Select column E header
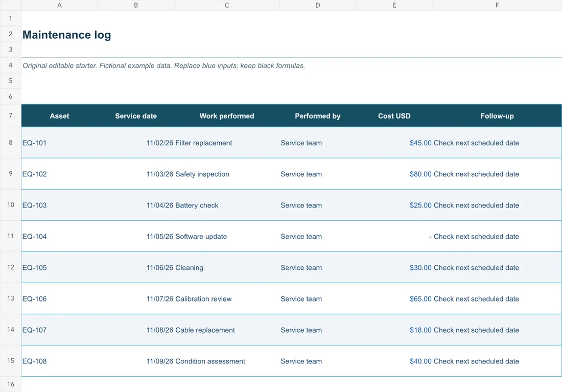562x392 pixels. point(394,5)
